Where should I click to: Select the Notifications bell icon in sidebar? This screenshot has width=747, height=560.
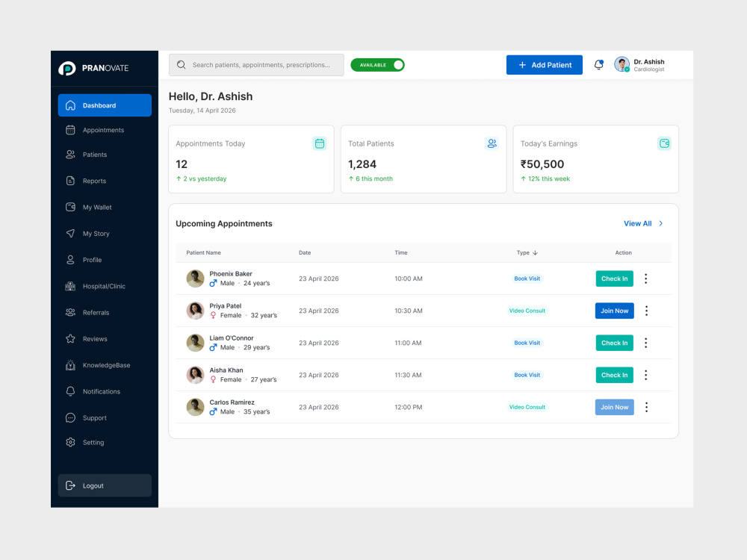click(70, 391)
